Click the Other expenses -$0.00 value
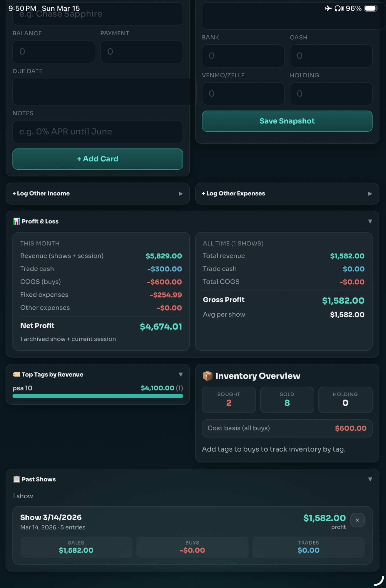This screenshot has width=386, height=588. 169,308
